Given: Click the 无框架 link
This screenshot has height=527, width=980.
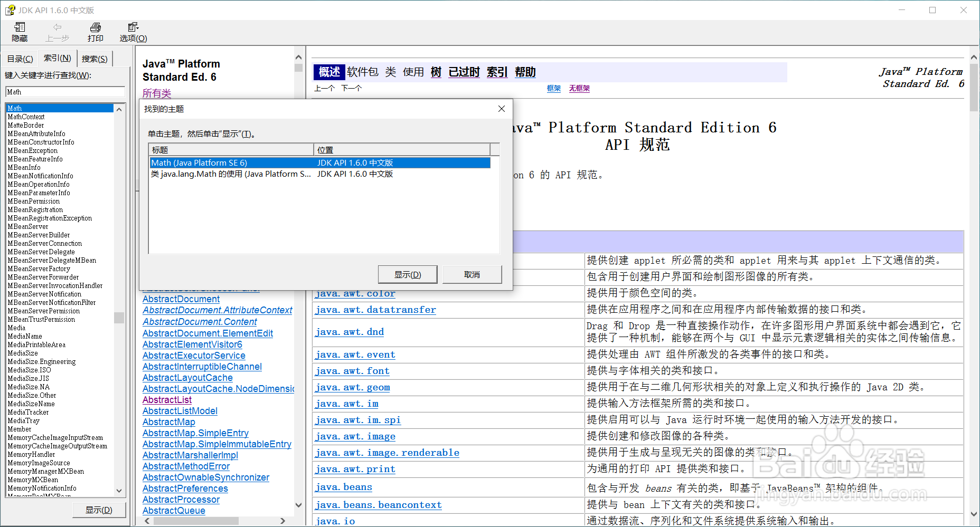Looking at the screenshot, I should tap(579, 88).
